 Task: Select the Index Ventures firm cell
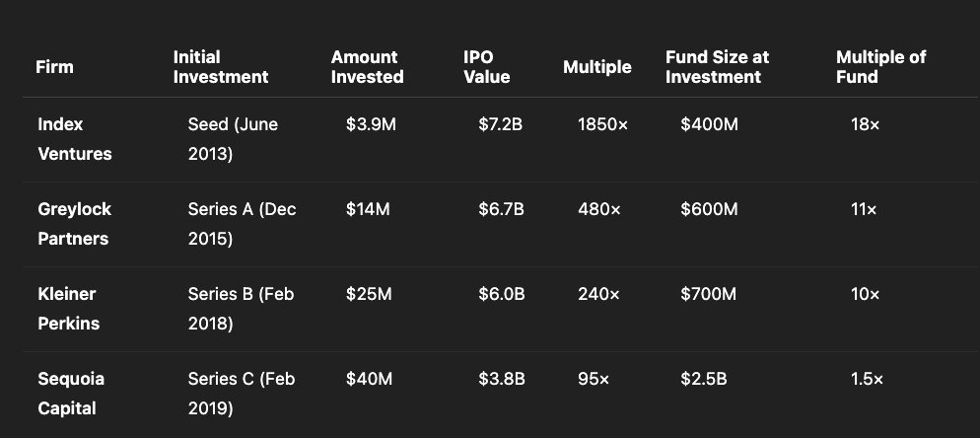[x=75, y=139]
